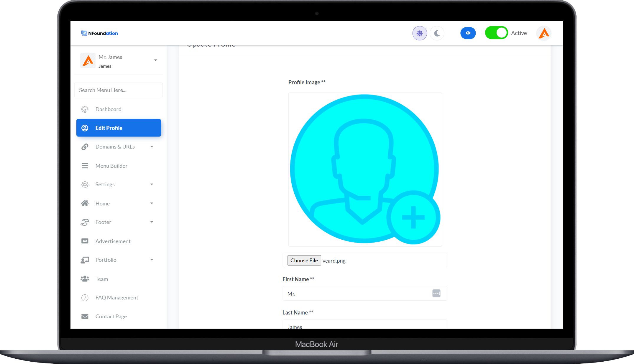Switch to light mode sun icon
This screenshot has width=634, height=364.
coord(419,33)
